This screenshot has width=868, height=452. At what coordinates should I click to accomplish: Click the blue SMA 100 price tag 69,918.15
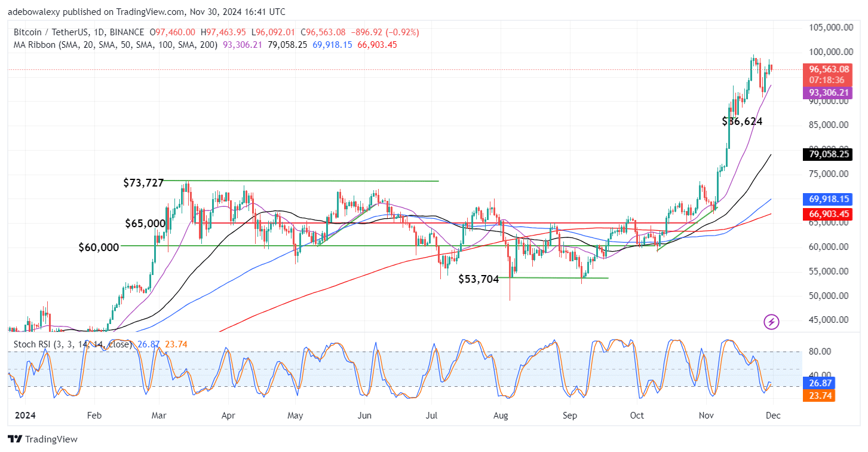click(827, 199)
